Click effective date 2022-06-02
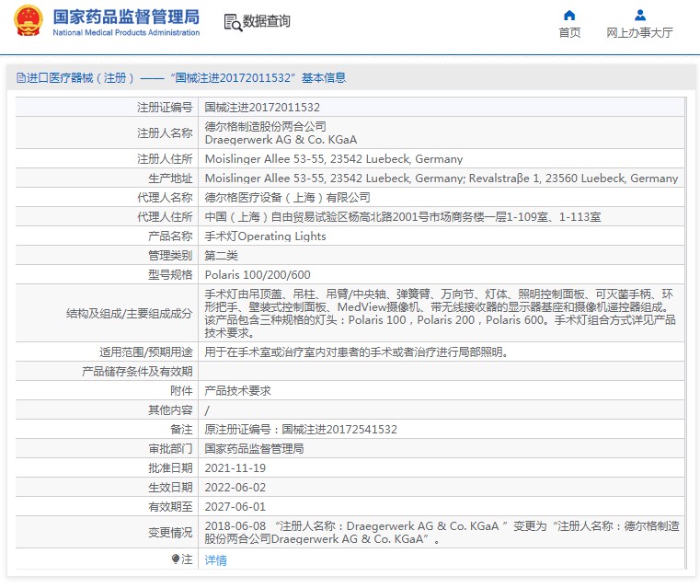 [x=235, y=487]
